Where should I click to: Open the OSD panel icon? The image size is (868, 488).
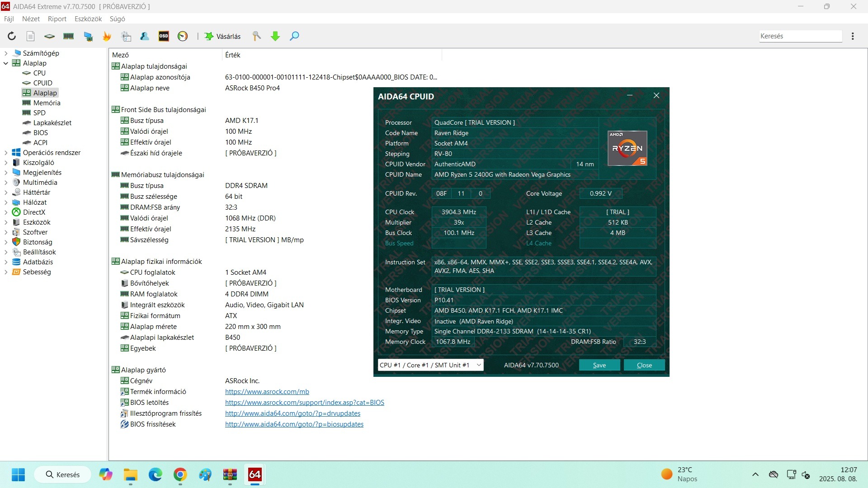pyautogui.click(x=164, y=36)
